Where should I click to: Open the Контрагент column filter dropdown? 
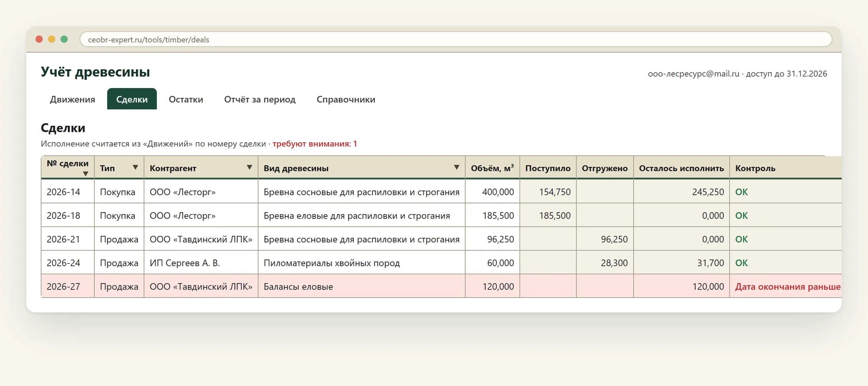(x=250, y=167)
